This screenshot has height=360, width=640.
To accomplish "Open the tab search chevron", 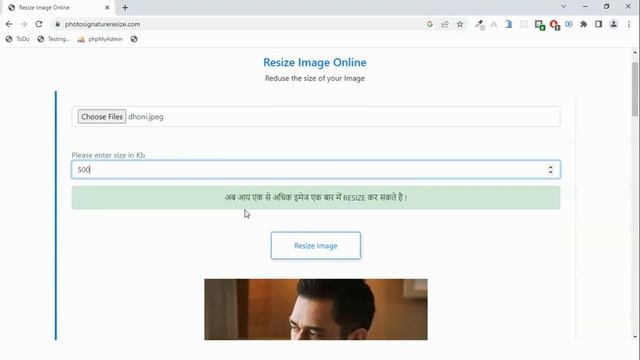I will click(x=563, y=7).
